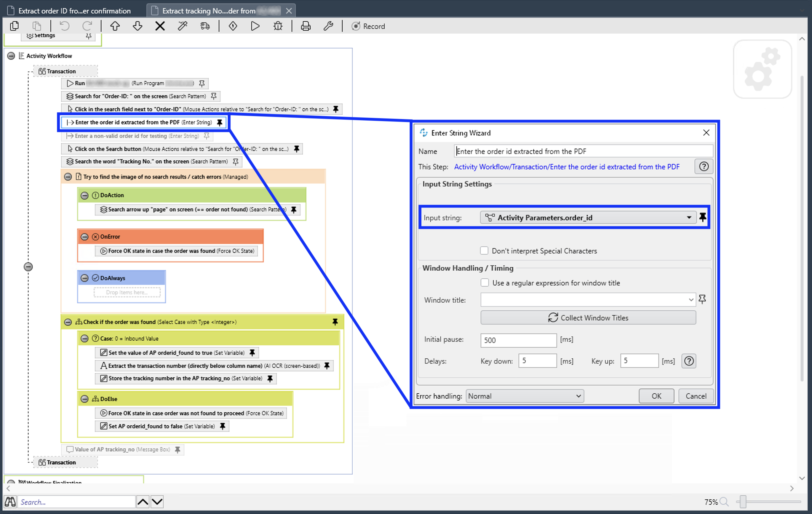Collapse the OnError block
Viewport: 812px width, 514px height.
pyautogui.click(x=85, y=237)
